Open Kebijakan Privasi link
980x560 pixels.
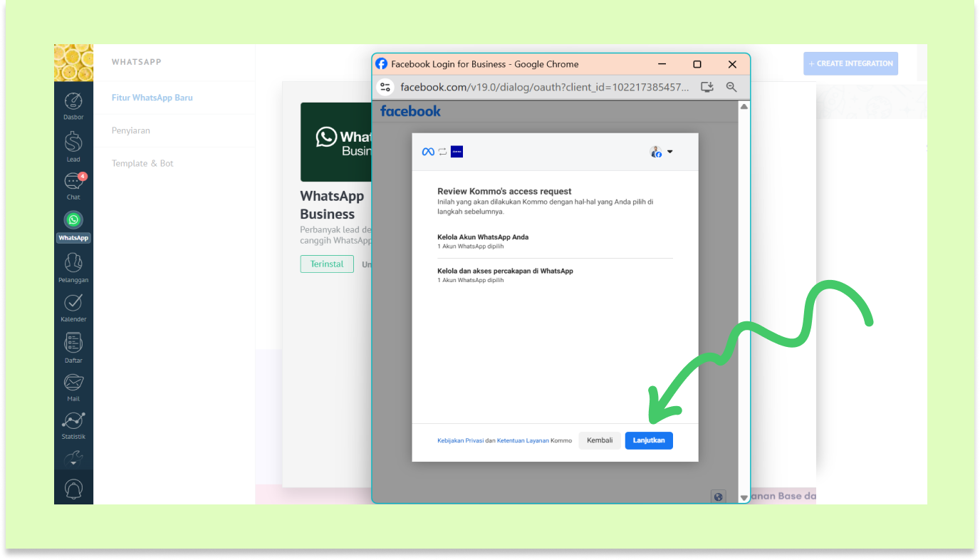[x=461, y=440]
